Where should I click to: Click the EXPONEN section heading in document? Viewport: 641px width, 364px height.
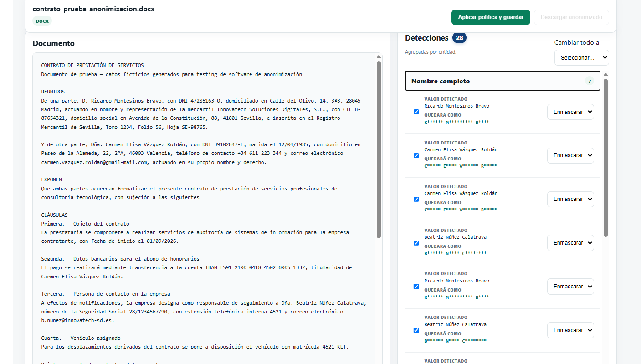(x=51, y=179)
